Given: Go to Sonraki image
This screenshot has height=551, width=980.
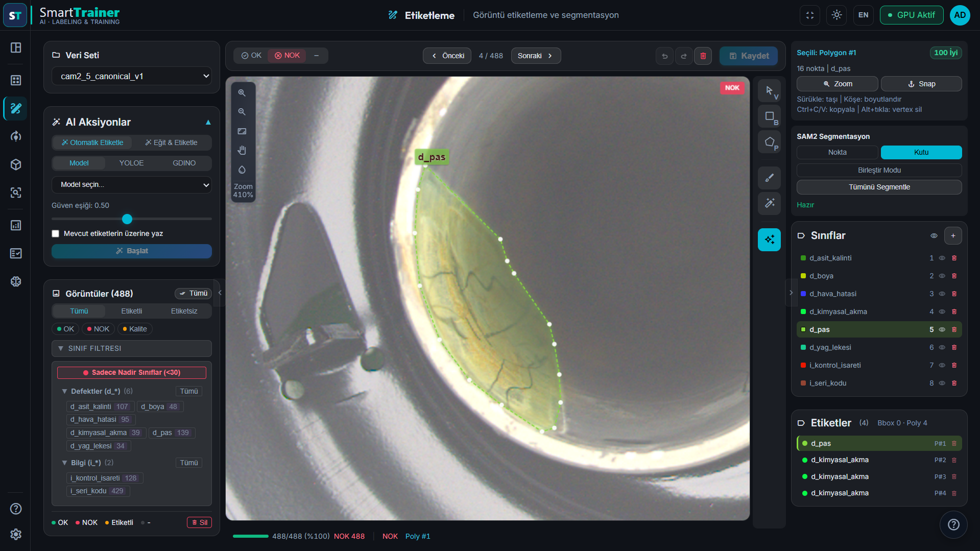Looking at the screenshot, I should (x=536, y=56).
